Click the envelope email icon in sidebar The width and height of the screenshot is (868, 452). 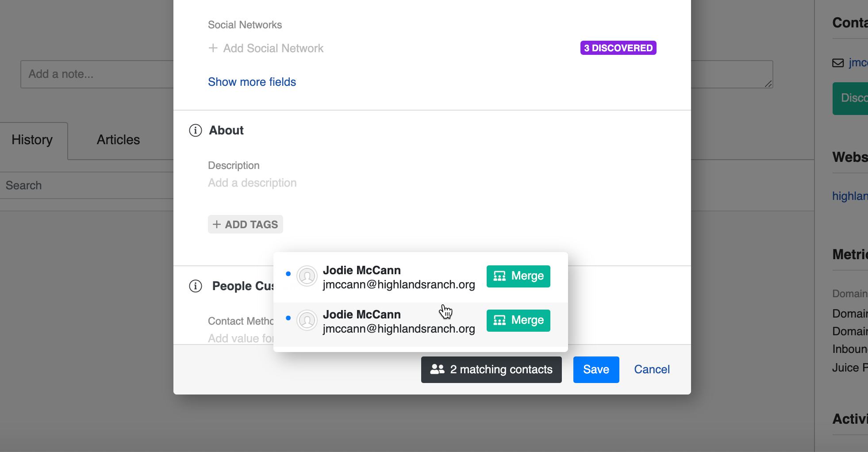click(x=838, y=63)
